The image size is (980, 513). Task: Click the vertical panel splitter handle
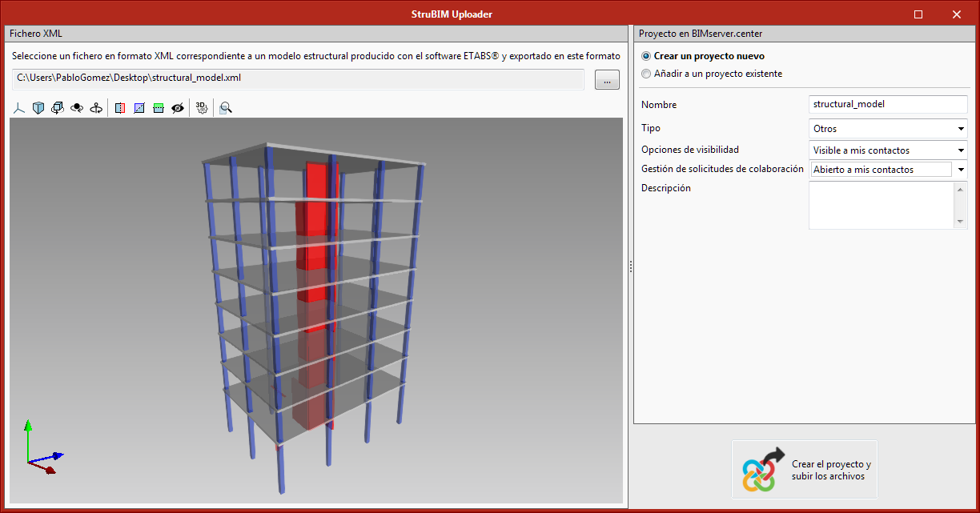631,267
